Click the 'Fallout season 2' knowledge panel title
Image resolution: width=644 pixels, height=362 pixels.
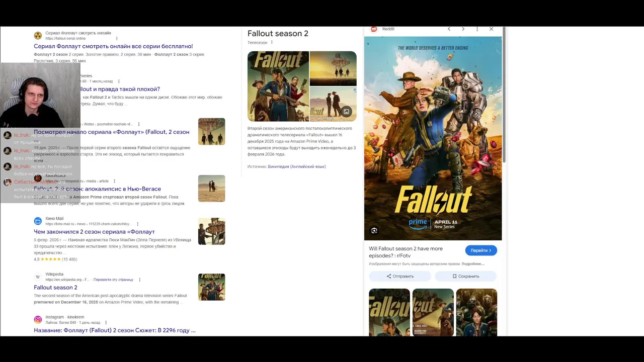pyautogui.click(x=278, y=34)
